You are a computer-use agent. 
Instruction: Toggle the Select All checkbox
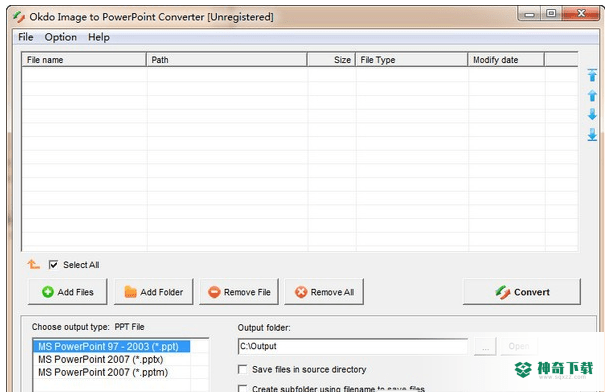[x=53, y=265]
